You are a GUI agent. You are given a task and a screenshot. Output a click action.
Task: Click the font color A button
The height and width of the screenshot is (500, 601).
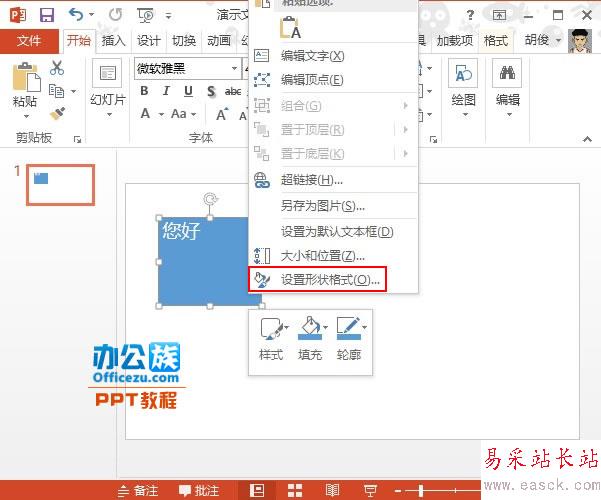tap(145, 113)
